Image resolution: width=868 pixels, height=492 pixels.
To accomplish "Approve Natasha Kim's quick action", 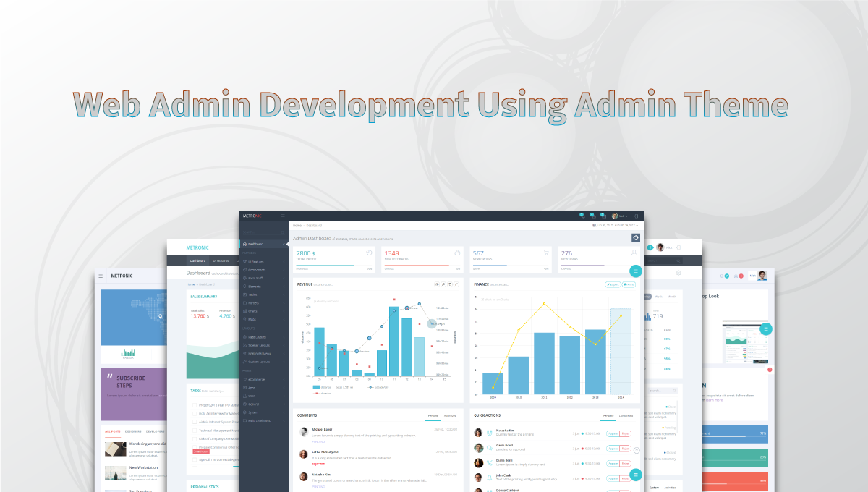I will (613, 433).
